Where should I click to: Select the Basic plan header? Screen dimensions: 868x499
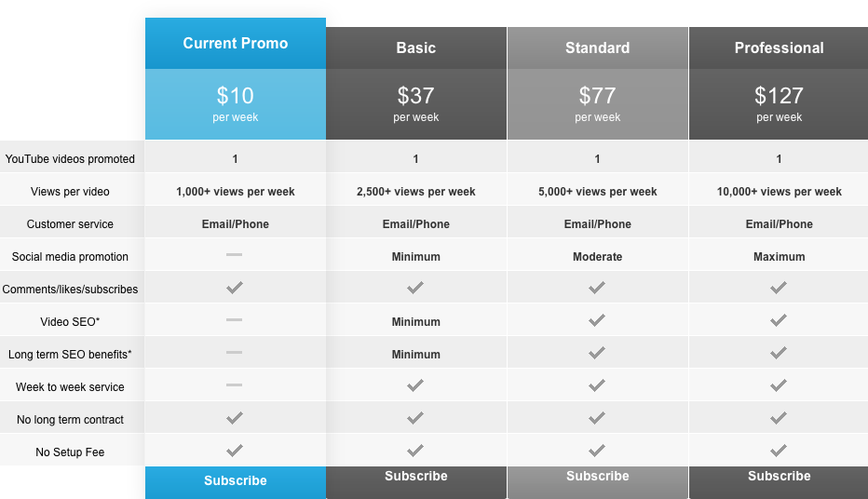[416, 48]
